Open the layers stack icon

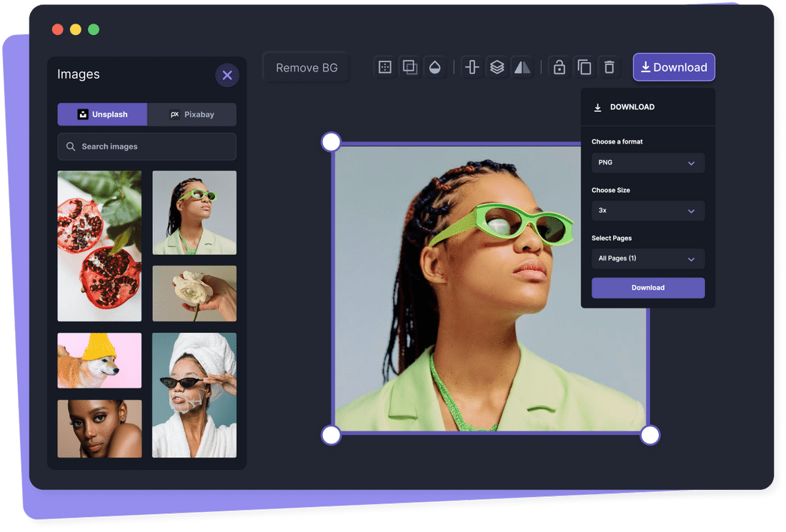497,67
